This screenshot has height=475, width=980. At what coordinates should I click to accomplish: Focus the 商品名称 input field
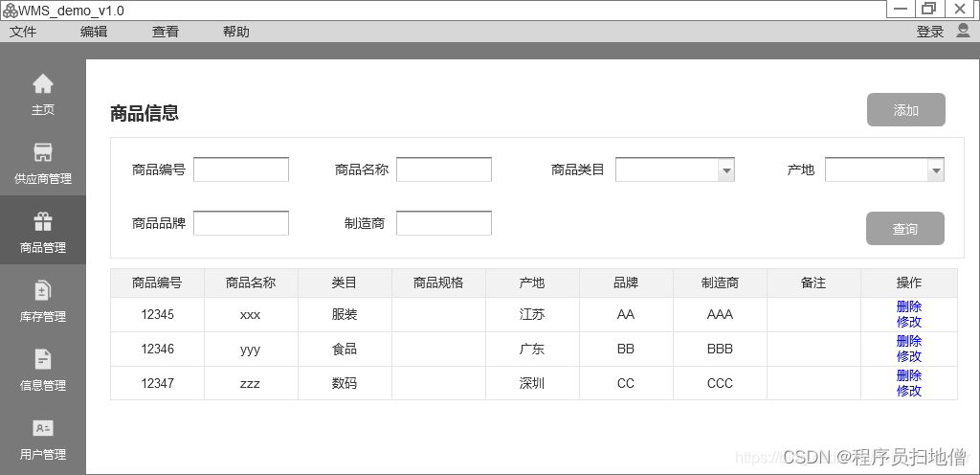(x=444, y=170)
